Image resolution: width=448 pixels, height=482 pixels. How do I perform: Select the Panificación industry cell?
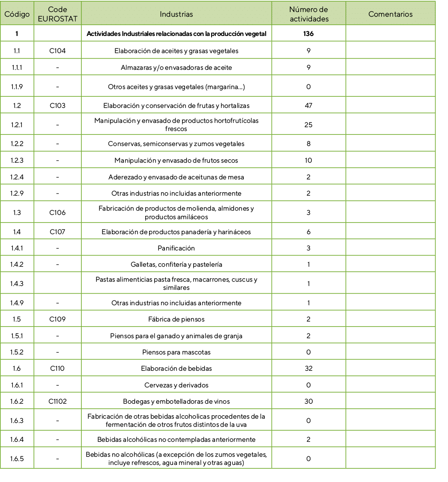pos(176,248)
